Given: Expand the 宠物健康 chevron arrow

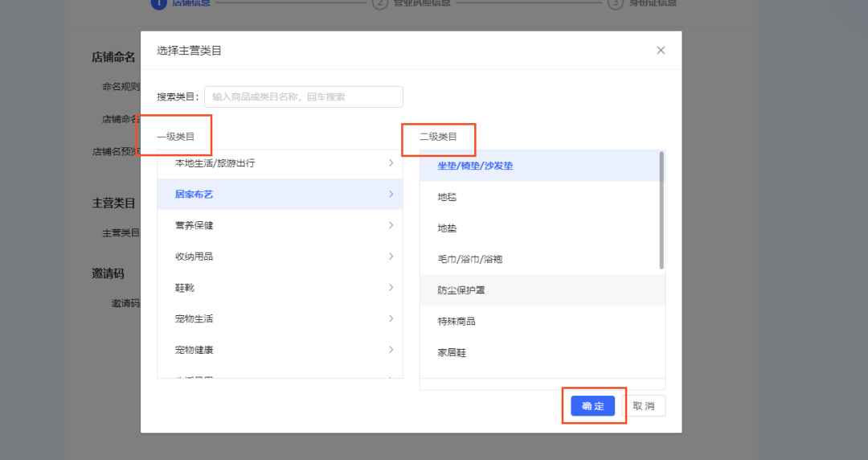Looking at the screenshot, I should tap(391, 350).
